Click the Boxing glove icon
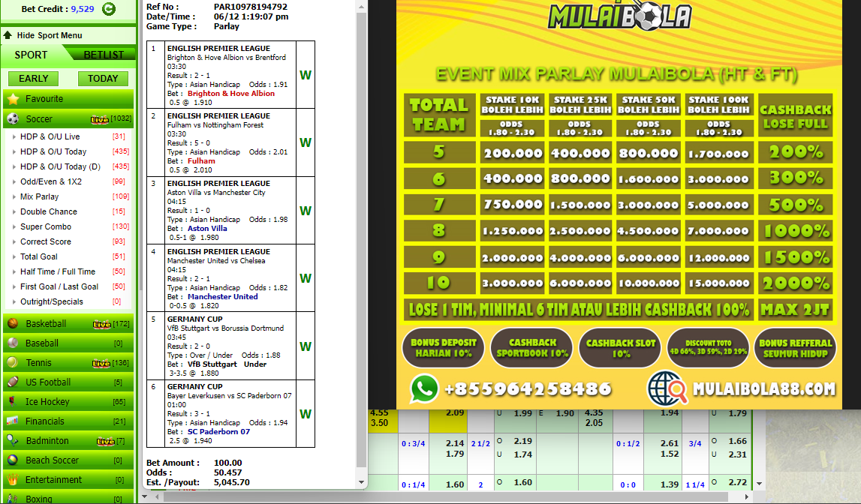 tap(13, 499)
